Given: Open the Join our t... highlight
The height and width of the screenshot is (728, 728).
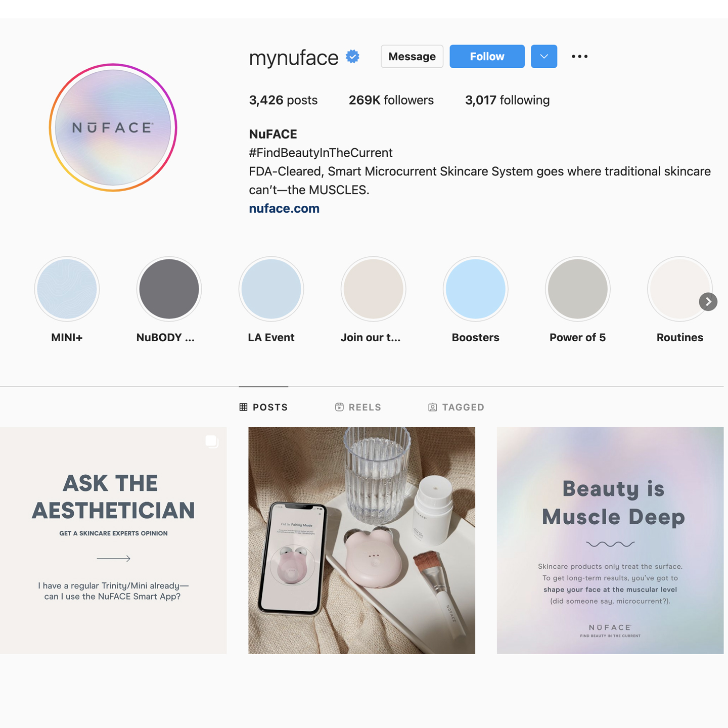Looking at the screenshot, I should click(x=373, y=289).
